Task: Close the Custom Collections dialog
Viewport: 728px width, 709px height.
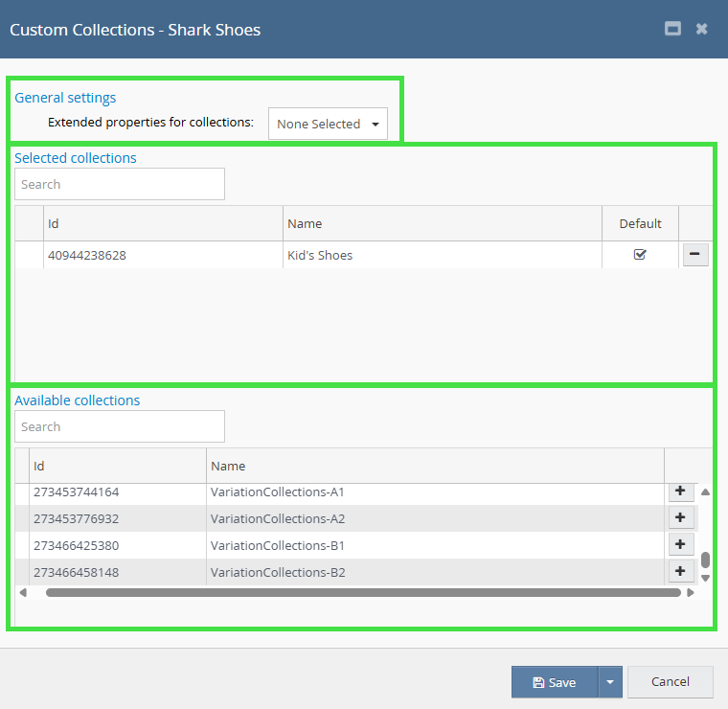Action: tap(701, 29)
